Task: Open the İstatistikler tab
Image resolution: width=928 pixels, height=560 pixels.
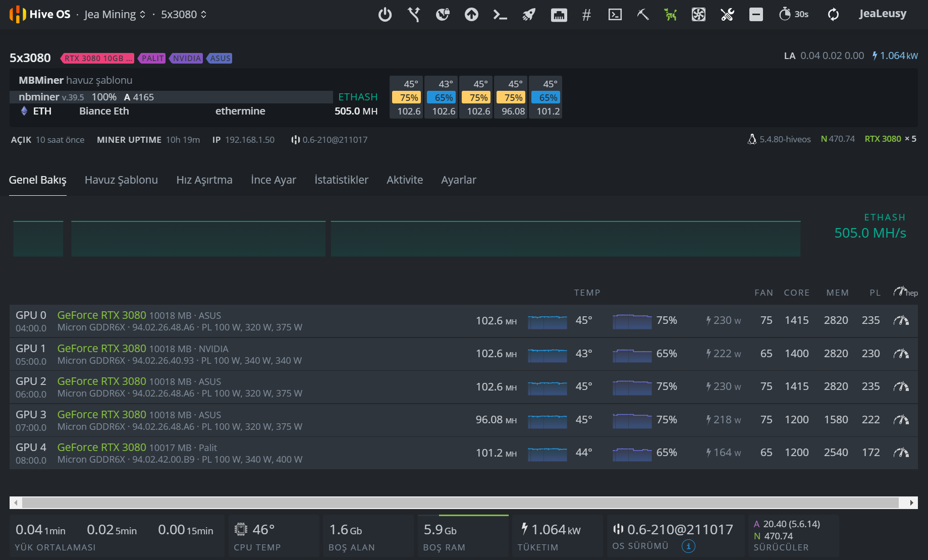Action: [x=341, y=180]
